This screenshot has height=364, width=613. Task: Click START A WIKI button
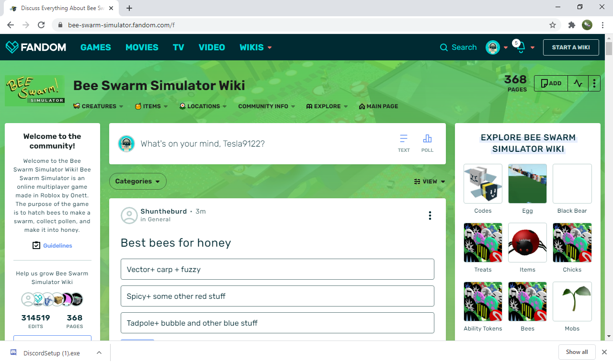click(x=571, y=47)
